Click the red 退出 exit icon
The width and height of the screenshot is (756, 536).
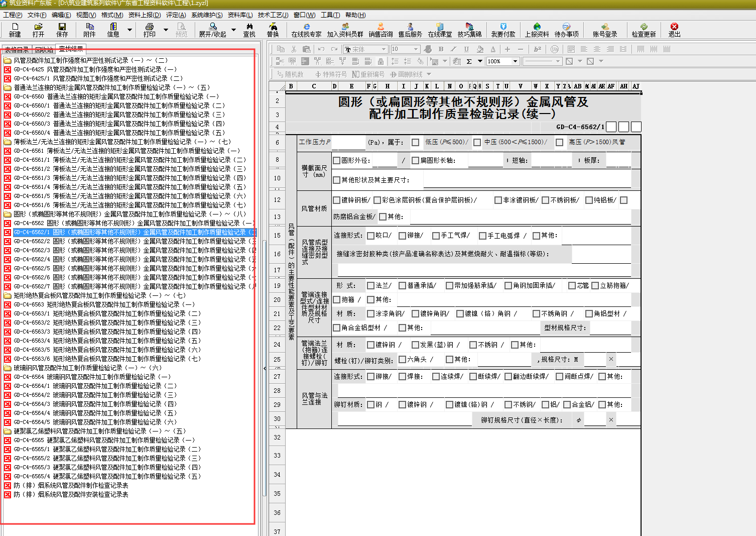tap(674, 30)
